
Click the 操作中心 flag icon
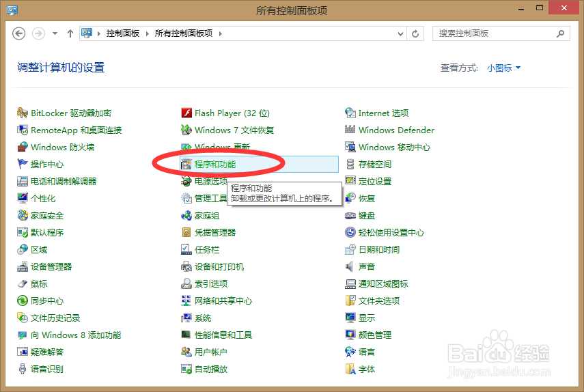tap(23, 164)
